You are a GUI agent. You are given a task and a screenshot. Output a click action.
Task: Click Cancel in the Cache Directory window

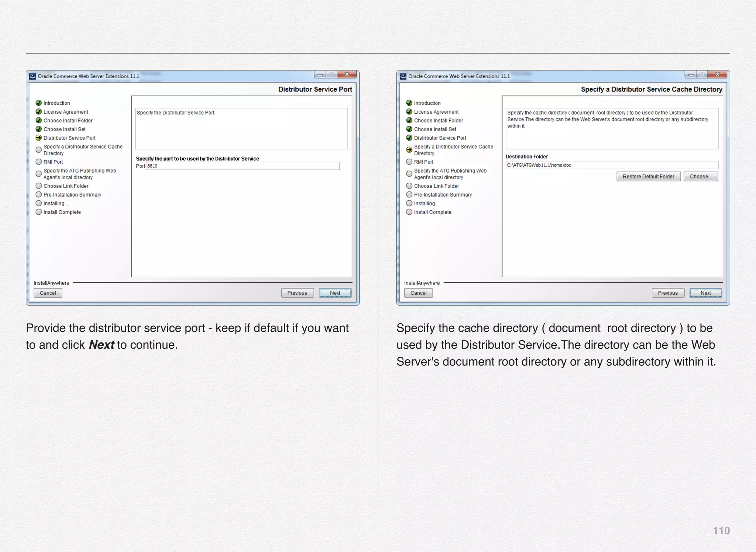(419, 293)
